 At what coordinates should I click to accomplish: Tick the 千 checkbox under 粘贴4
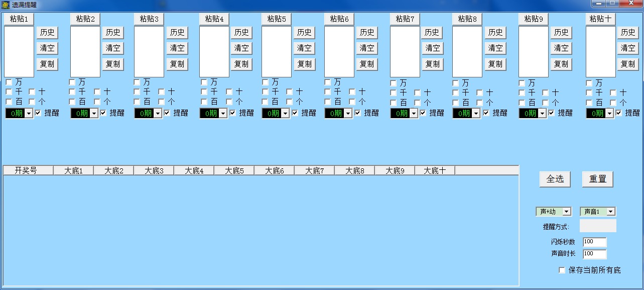204,92
